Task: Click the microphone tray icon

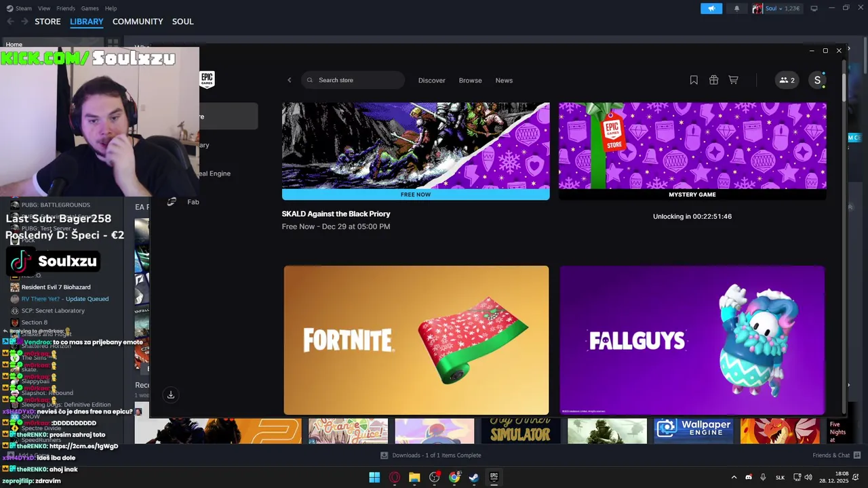Action: [x=763, y=477]
